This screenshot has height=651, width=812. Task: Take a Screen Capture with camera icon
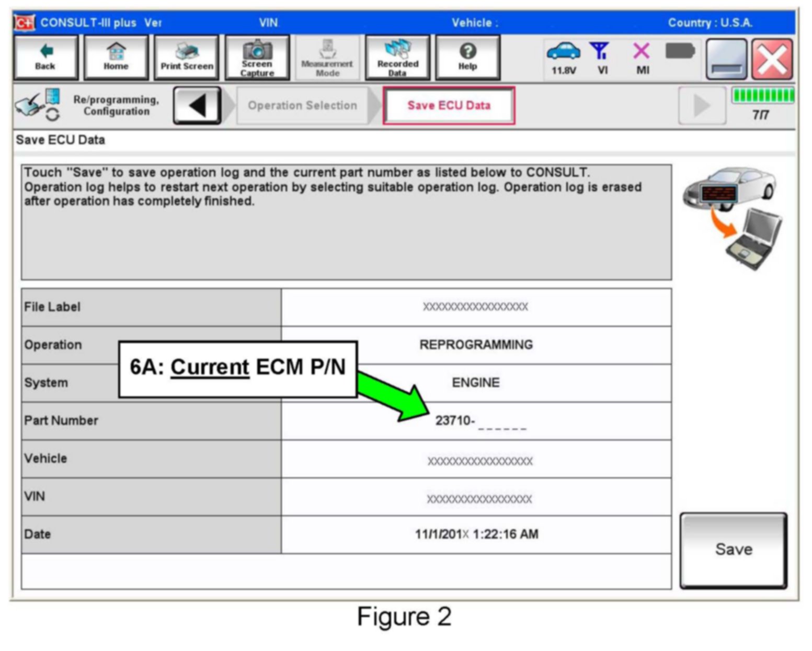[x=257, y=58]
